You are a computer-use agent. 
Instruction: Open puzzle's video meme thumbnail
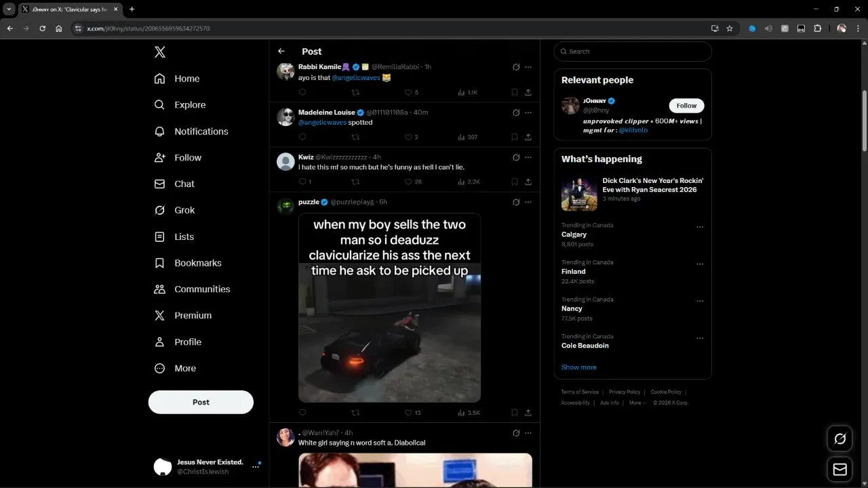click(390, 308)
